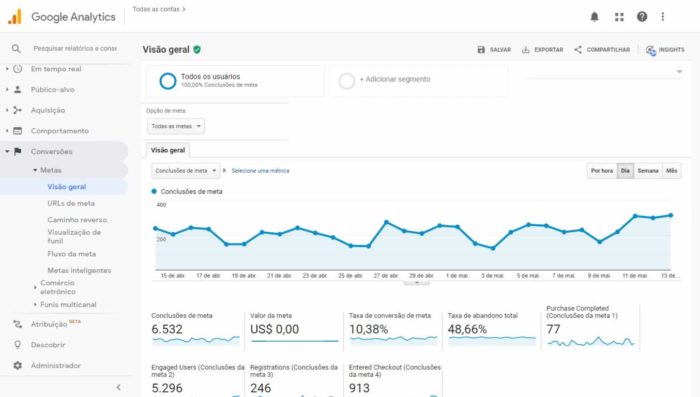Open the Google apps grid
The image size is (700, 397).
[x=619, y=17]
